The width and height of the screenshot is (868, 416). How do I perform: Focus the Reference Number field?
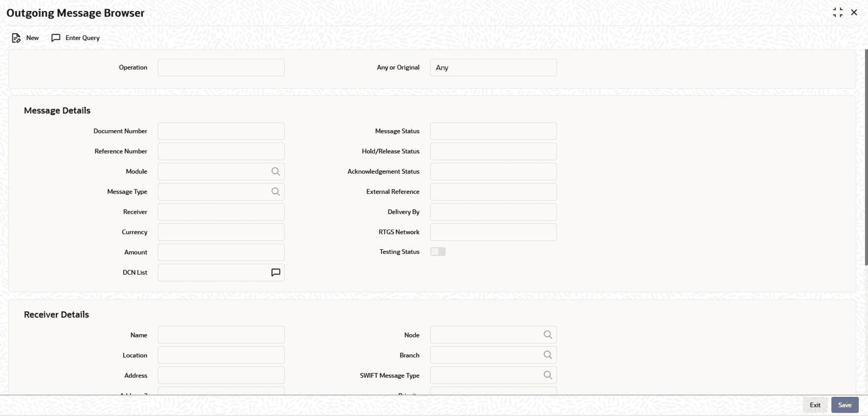221,151
